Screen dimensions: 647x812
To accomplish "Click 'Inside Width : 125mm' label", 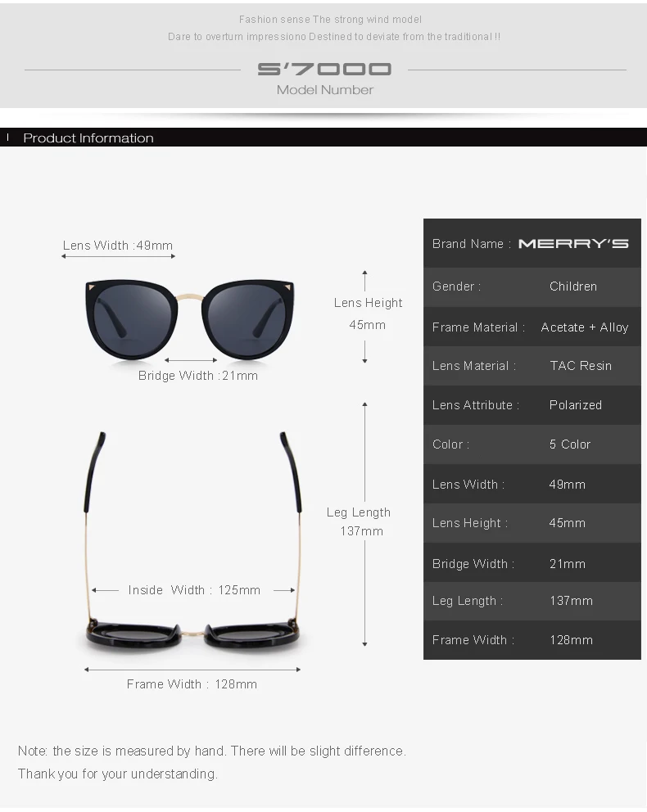I will tap(194, 590).
